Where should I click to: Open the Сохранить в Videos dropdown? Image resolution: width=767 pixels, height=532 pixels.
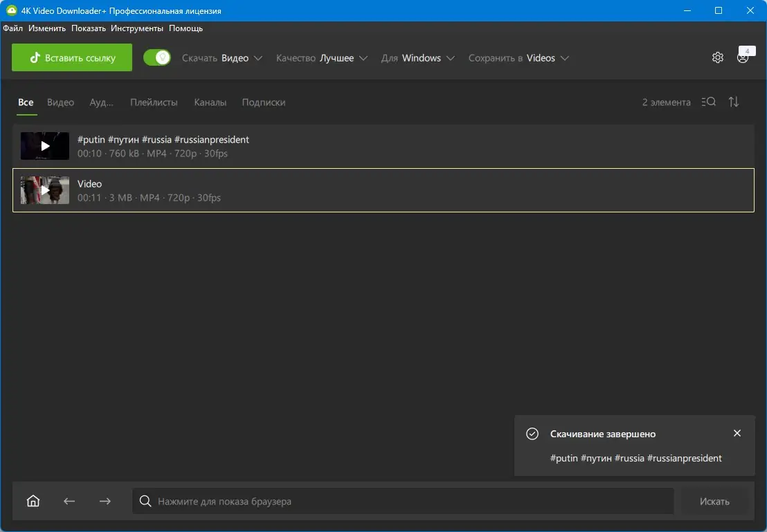(518, 58)
